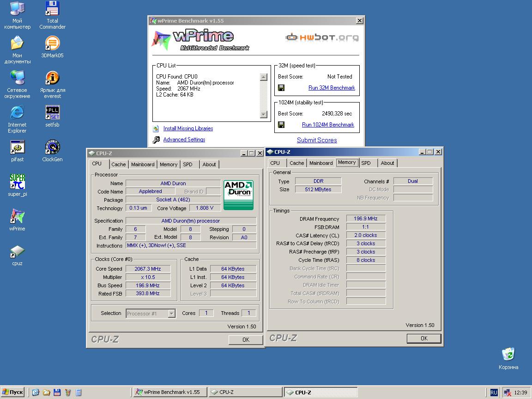Click the Internet Explorer quick launch icon
This screenshot has height=399, width=532.
36,392
